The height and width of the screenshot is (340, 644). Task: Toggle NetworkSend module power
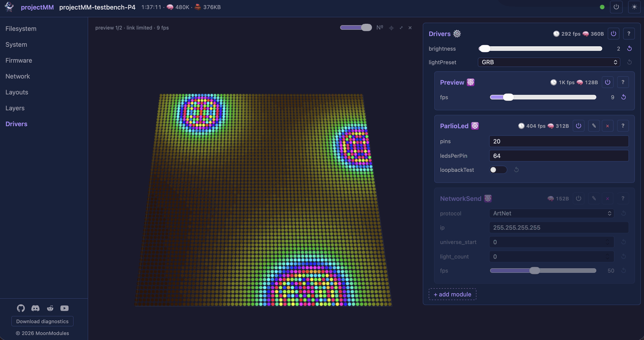pos(578,198)
